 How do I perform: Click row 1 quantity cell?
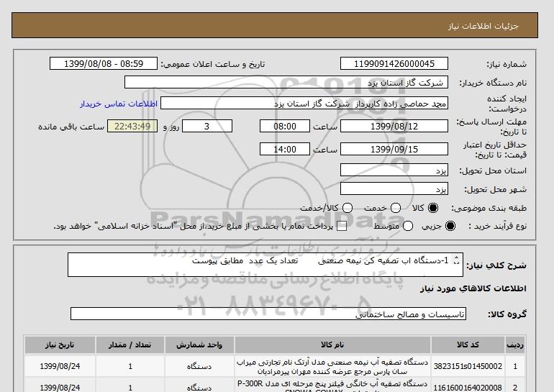tap(130, 367)
